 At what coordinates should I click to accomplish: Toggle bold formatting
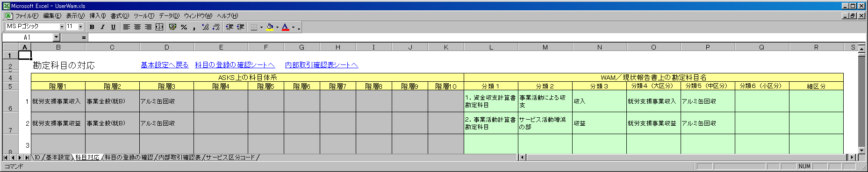coord(92,27)
